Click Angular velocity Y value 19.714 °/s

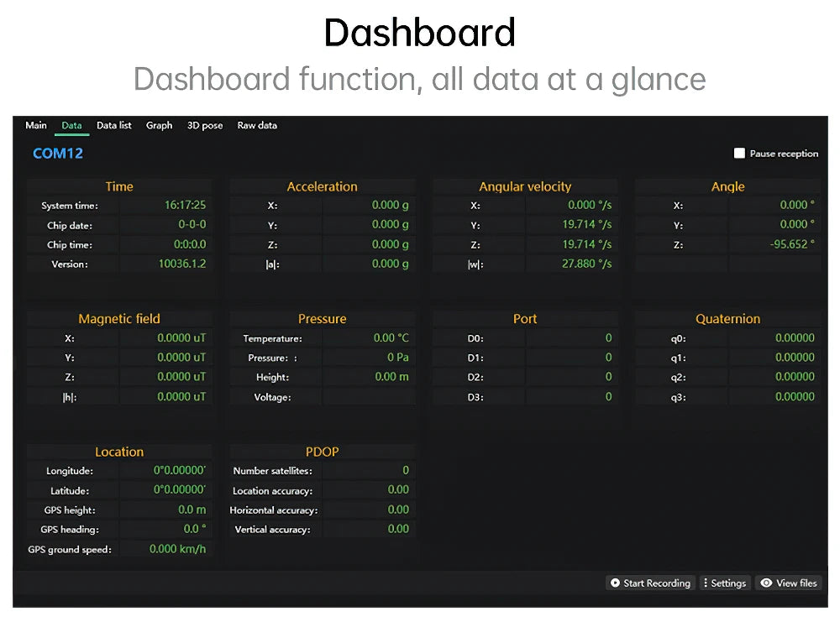tap(586, 224)
